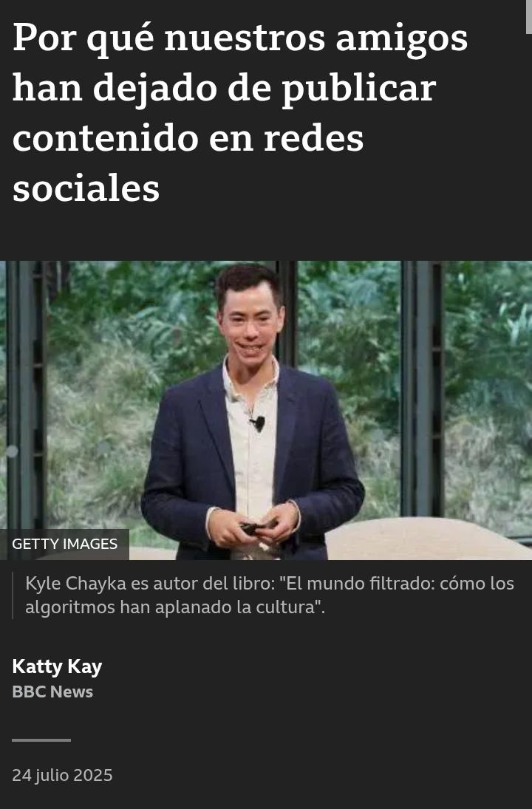The width and height of the screenshot is (532, 809).
Task: Select the word "sociales" in the headline
Action: point(86,188)
